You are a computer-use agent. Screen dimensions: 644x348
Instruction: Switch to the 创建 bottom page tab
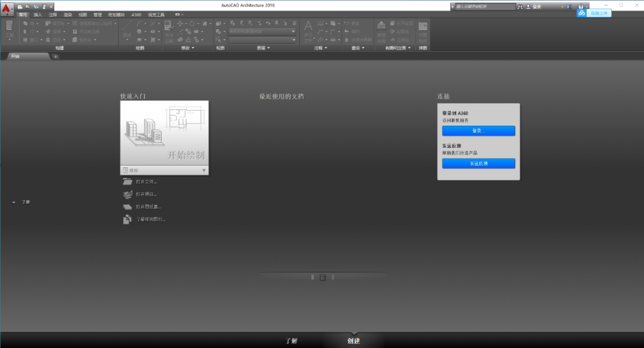[x=353, y=341]
